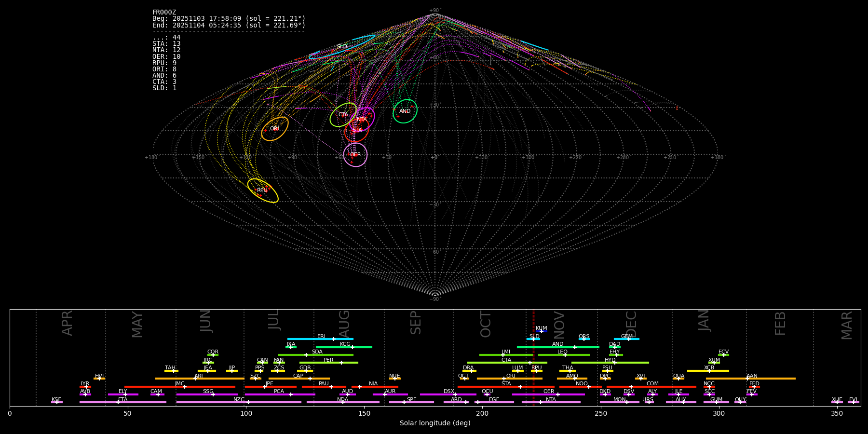
Task: Select the GEM shower peak marker
Action: point(628,339)
